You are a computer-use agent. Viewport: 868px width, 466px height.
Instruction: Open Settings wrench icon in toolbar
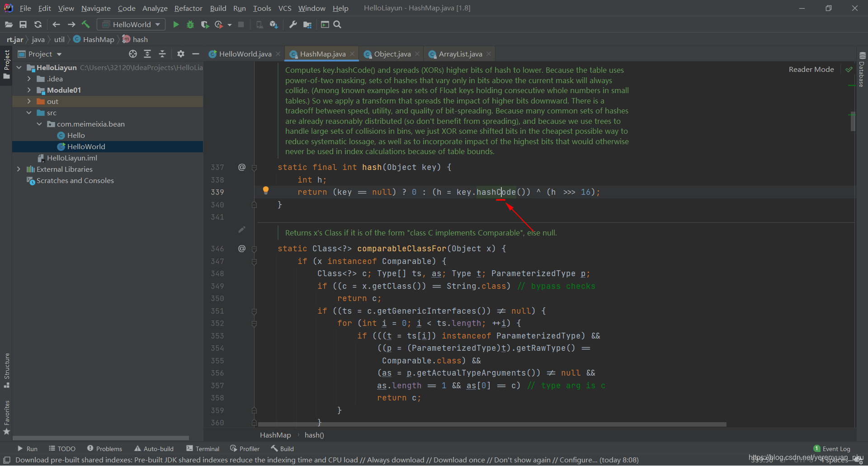click(293, 24)
